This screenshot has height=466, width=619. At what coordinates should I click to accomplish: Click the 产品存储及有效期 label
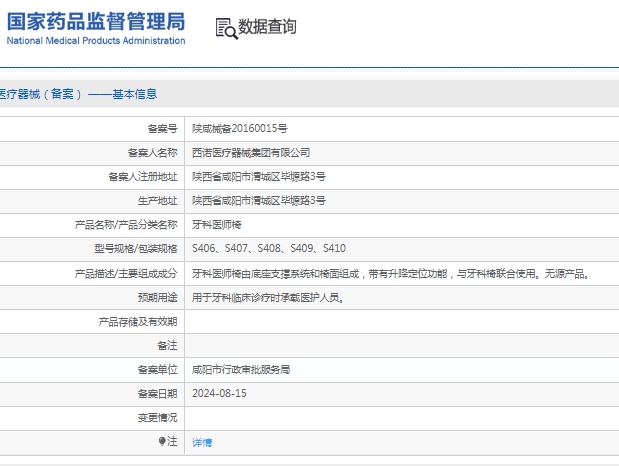pos(138,321)
